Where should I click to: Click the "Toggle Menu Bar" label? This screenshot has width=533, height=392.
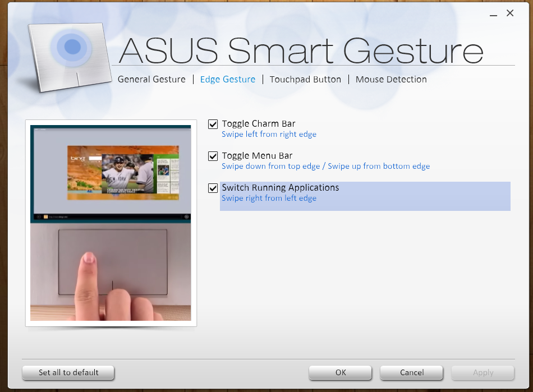pos(257,155)
